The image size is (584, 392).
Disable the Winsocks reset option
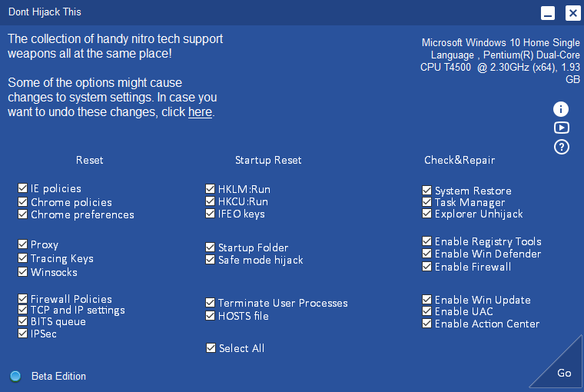(23, 271)
